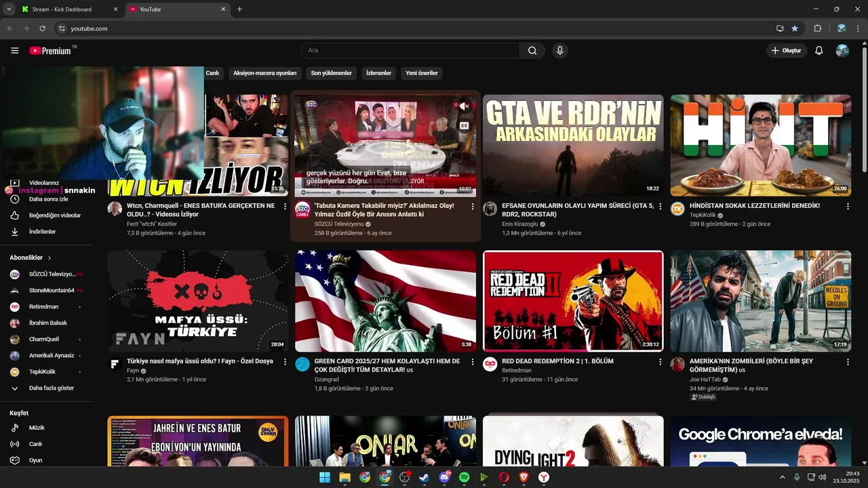Select the Son yüklenenler chip
868x488 pixels.
[x=331, y=73]
